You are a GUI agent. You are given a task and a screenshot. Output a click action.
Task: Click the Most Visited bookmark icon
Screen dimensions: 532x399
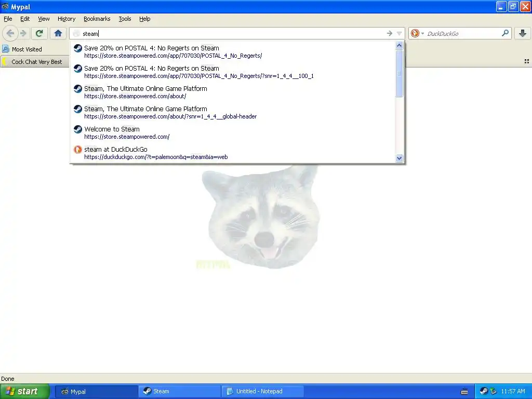click(x=6, y=49)
